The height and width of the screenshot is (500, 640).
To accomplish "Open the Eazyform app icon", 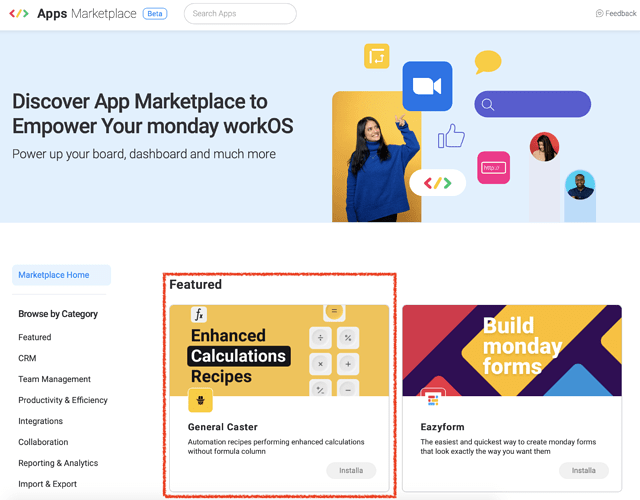I will point(433,400).
